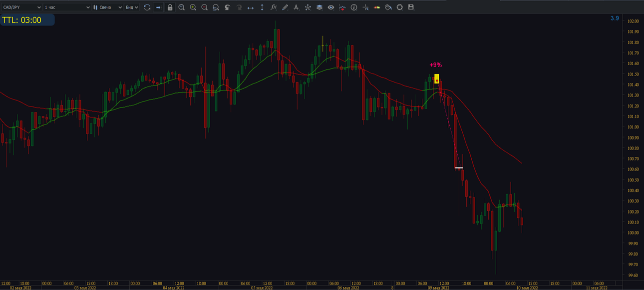Select the pencil drawing tool

coord(285,7)
